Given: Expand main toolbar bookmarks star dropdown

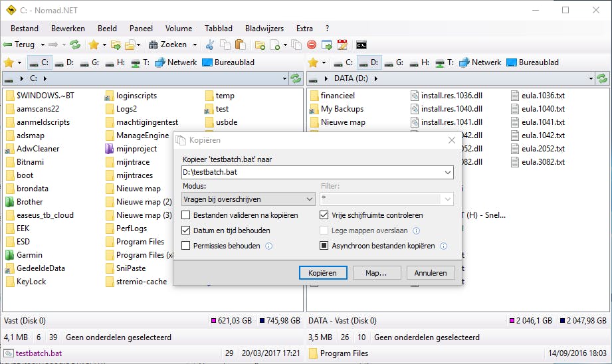Looking at the screenshot, I should 104,45.
